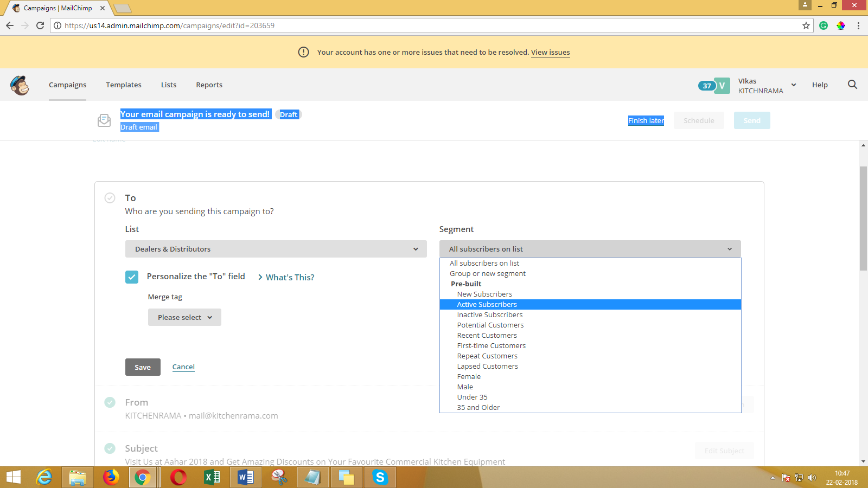
Task: Open Firefox from taskbar
Action: (x=111, y=477)
